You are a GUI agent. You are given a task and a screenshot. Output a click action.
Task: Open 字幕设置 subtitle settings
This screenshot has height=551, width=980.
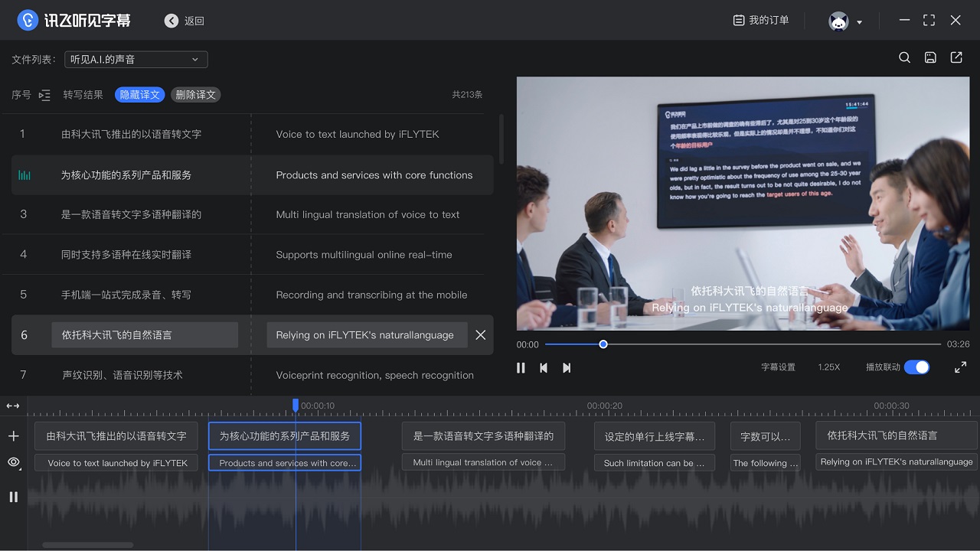pyautogui.click(x=778, y=367)
